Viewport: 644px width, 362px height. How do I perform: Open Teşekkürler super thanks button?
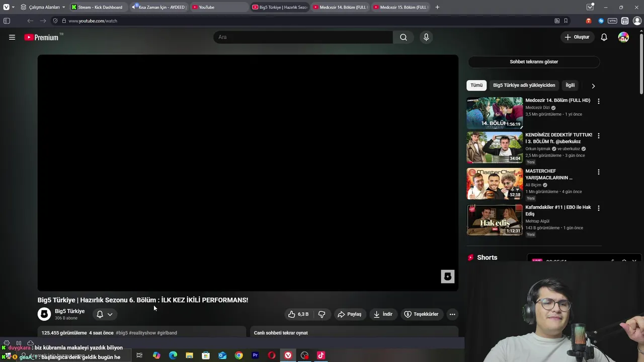point(422,314)
